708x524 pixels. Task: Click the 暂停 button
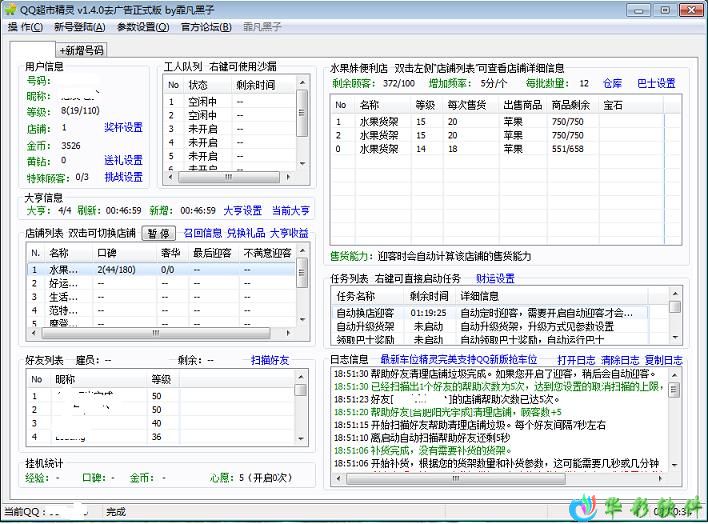pos(158,233)
